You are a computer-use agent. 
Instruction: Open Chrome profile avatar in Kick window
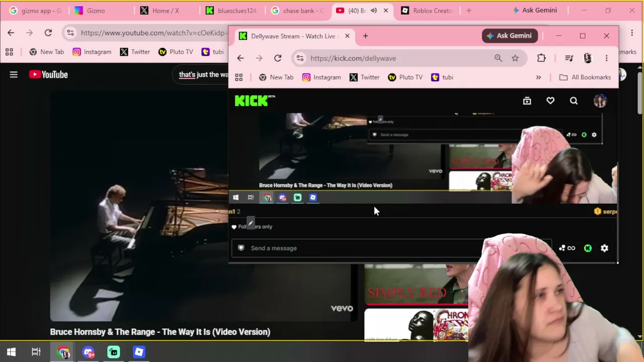point(588,58)
